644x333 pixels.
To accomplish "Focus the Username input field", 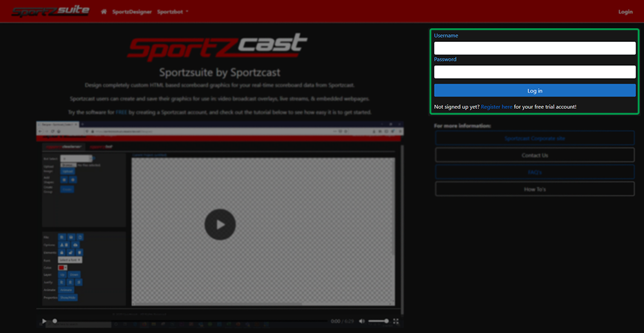I will click(x=535, y=48).
